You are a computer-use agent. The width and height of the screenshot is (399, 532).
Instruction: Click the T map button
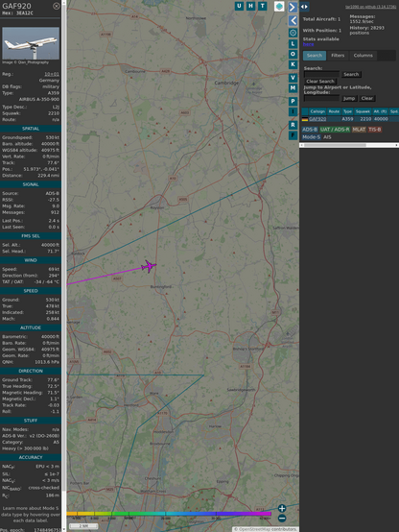[263, 6]
